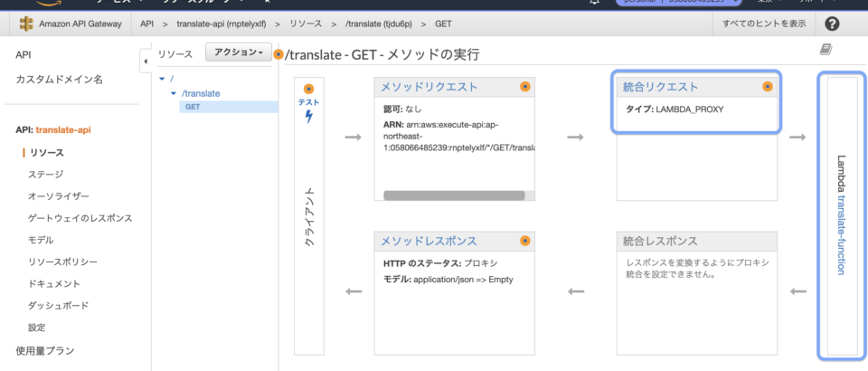Click the API breadcrumb link
868x371 pixels.
click(146, 24)
